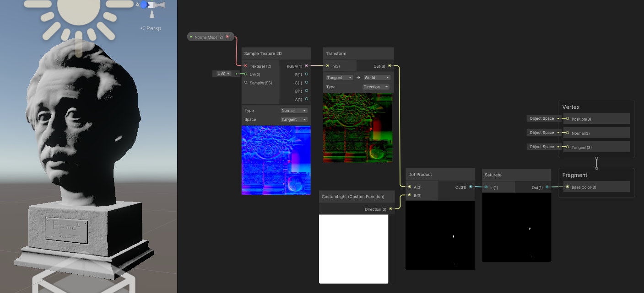Open the Transform source Tangent dropdown
Image resolution: width=644 pixels, height=293 pixels.
(340, 78)
